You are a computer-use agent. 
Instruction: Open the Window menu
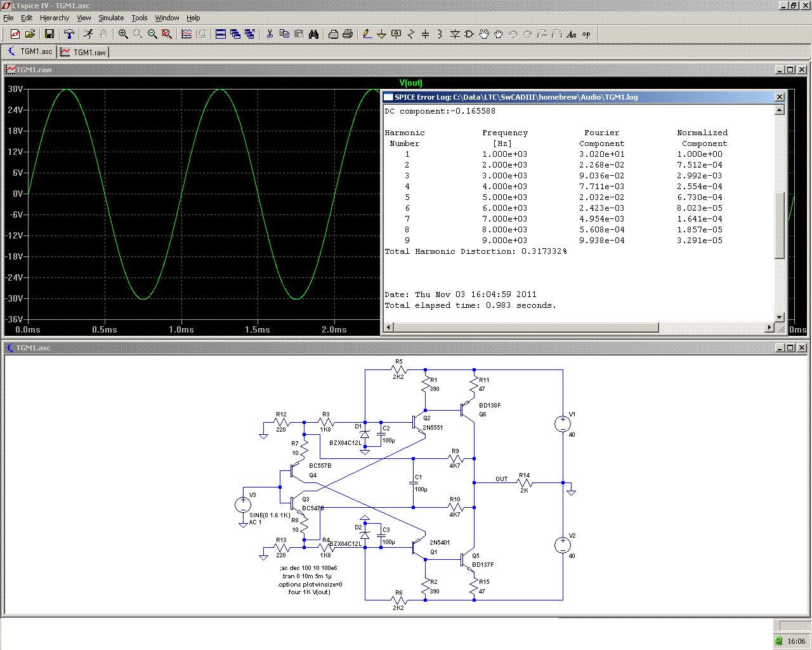click(167, 18)
